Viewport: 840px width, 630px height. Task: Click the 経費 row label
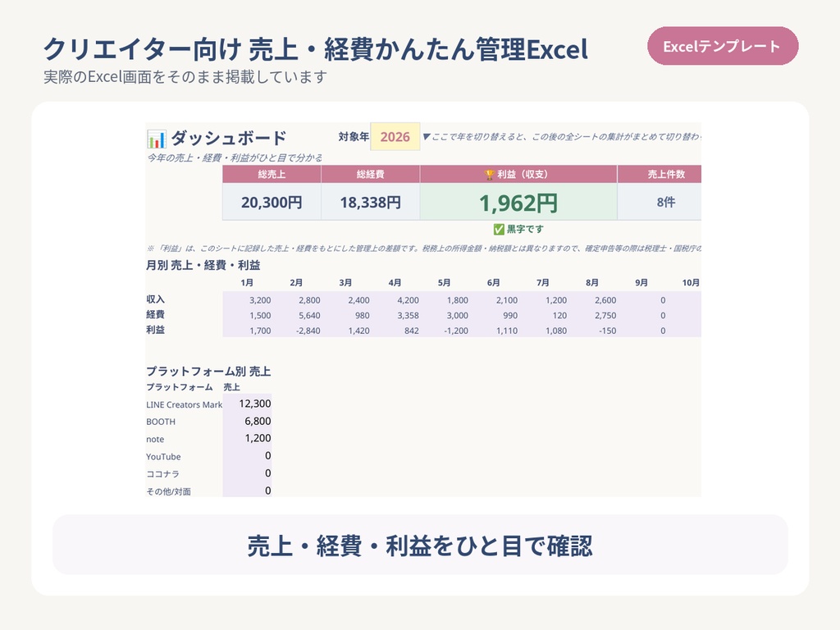tap(155, 314)
